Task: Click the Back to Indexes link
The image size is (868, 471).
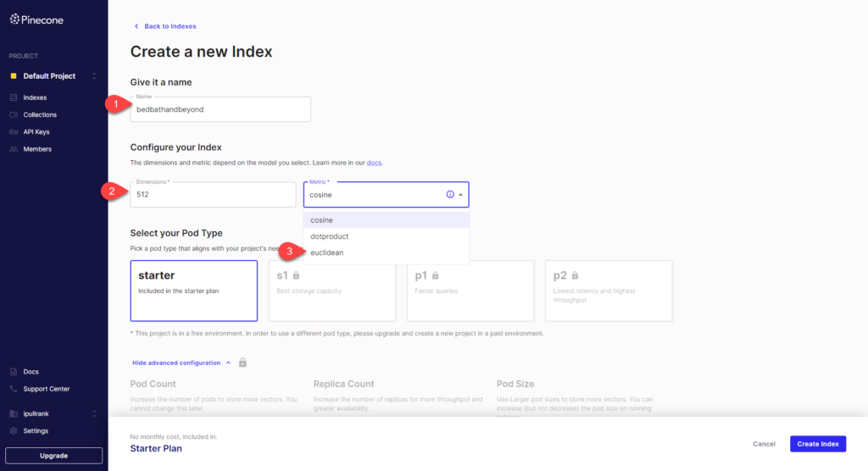Action: click(x=170, y=26)
